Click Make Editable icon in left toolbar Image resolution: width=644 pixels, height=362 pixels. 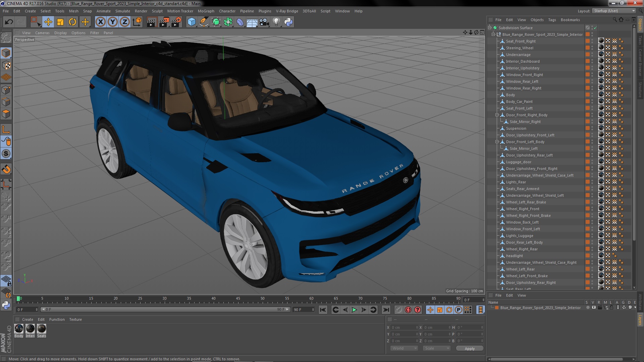click(6, 38)
